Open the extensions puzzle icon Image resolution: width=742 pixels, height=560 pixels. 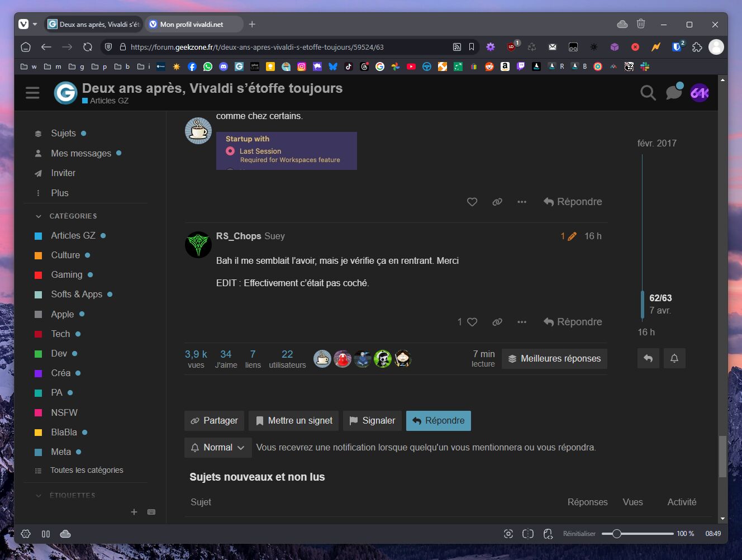point(697,47)
